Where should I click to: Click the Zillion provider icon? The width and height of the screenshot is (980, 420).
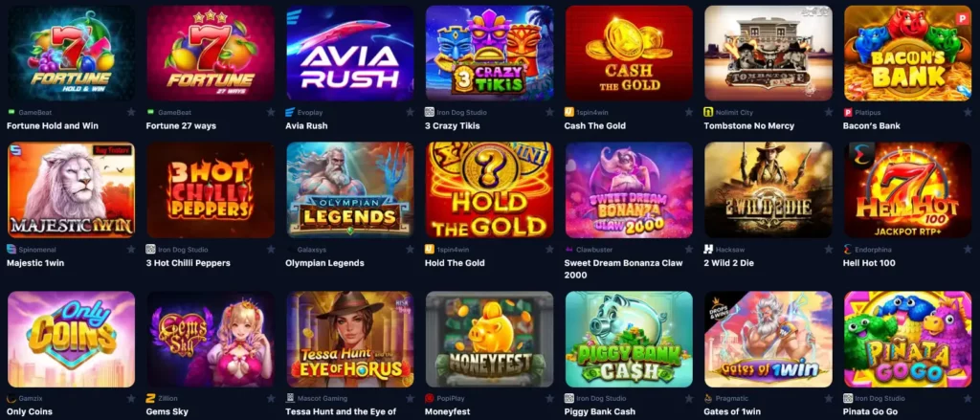150,397
